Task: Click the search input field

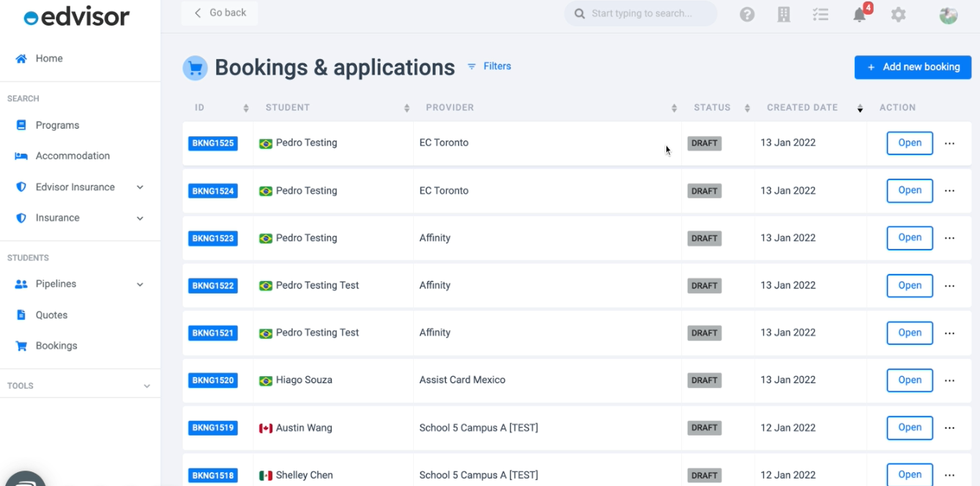Action: pos(641,13)
